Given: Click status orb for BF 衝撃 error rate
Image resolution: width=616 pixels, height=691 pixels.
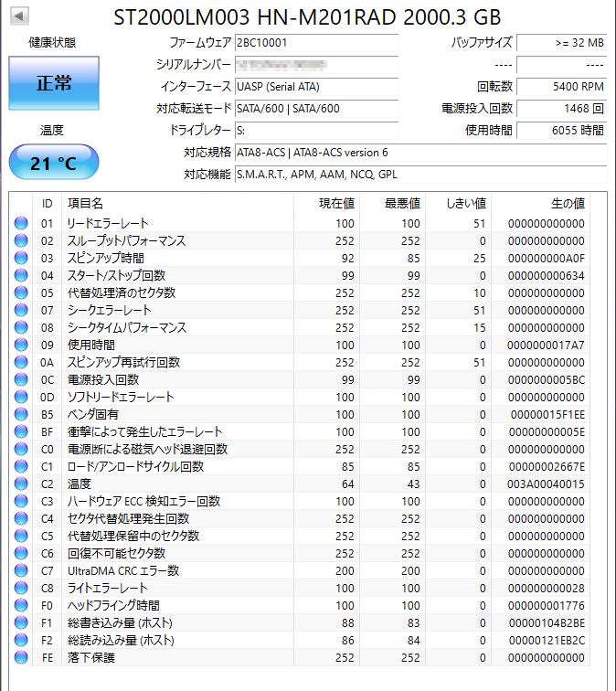Looking at the screenshot, I should coord(21,431).
